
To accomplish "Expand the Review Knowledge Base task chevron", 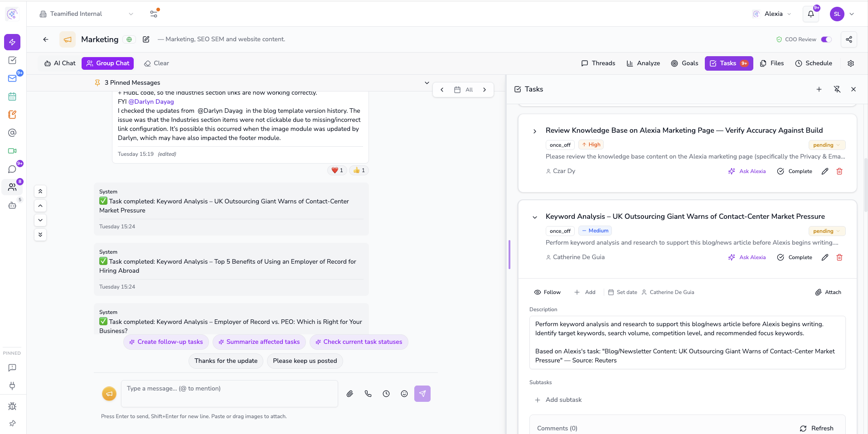I will click(x=535, y=131).
